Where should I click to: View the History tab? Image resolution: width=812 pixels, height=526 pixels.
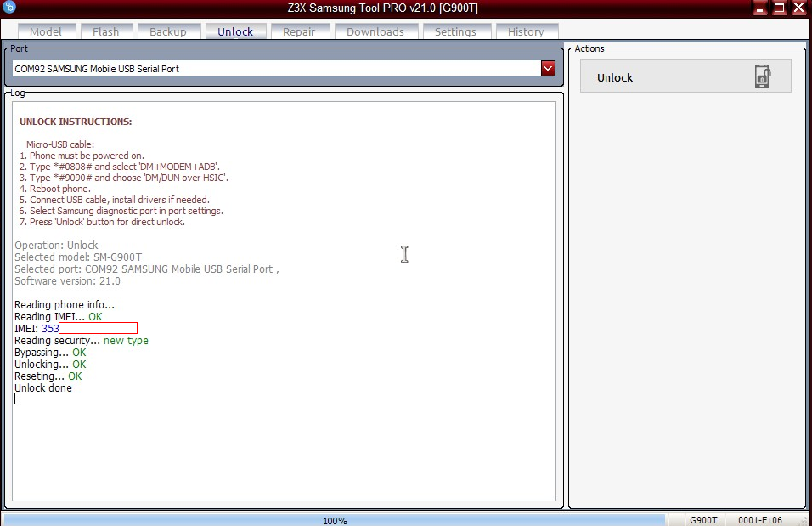526,31
